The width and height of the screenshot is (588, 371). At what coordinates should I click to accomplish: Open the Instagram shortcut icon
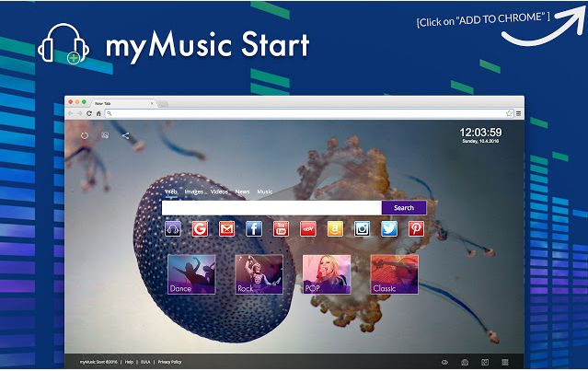pos(362,229)
